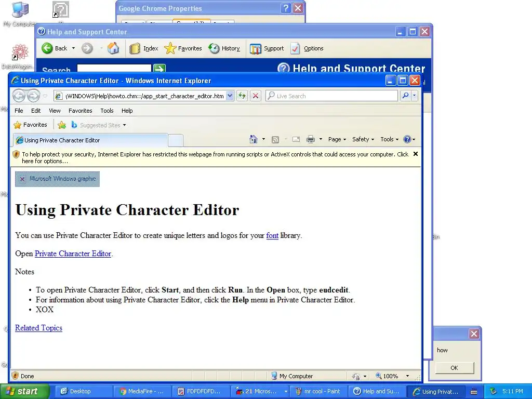532x399 pixels.
Task: Click the IE Help question mark icon
Action: [407, 139]
